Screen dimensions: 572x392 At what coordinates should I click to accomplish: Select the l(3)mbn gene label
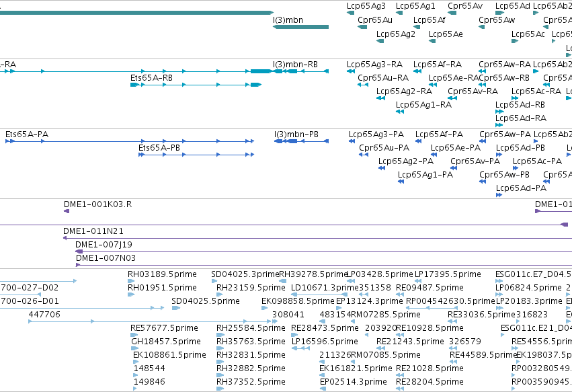pos(288,20)
